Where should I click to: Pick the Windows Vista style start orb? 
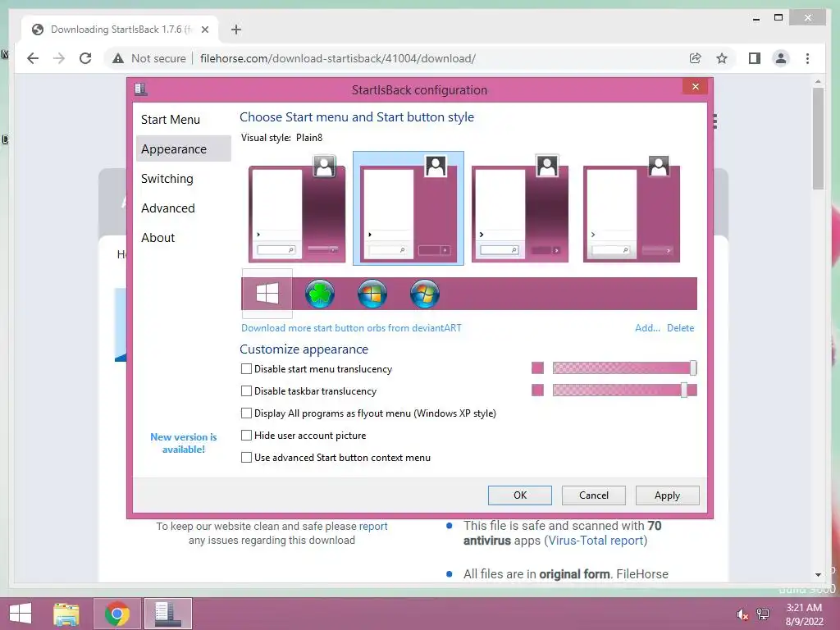[x=372, y=294]
